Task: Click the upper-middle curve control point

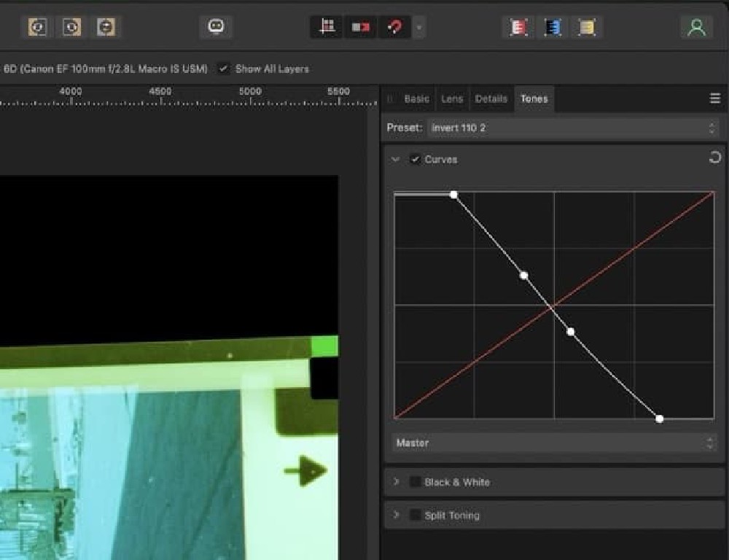Action: click(x=524, y=276)
